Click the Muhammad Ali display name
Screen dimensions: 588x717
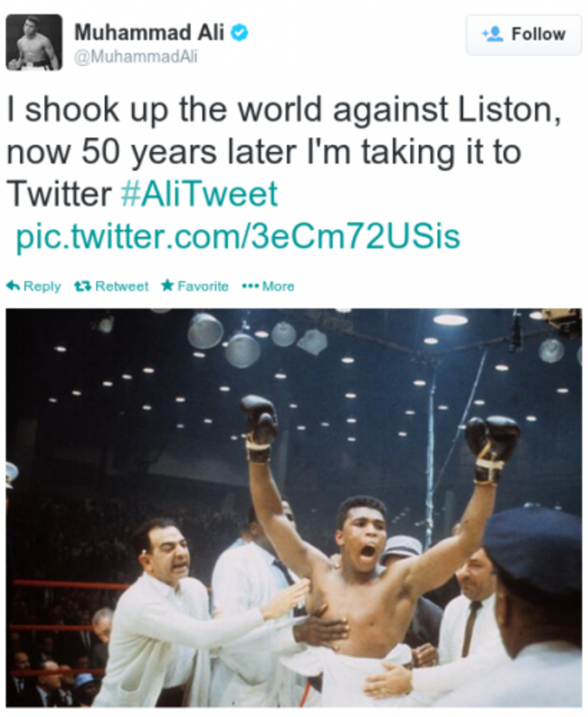[x=149, y=32]
